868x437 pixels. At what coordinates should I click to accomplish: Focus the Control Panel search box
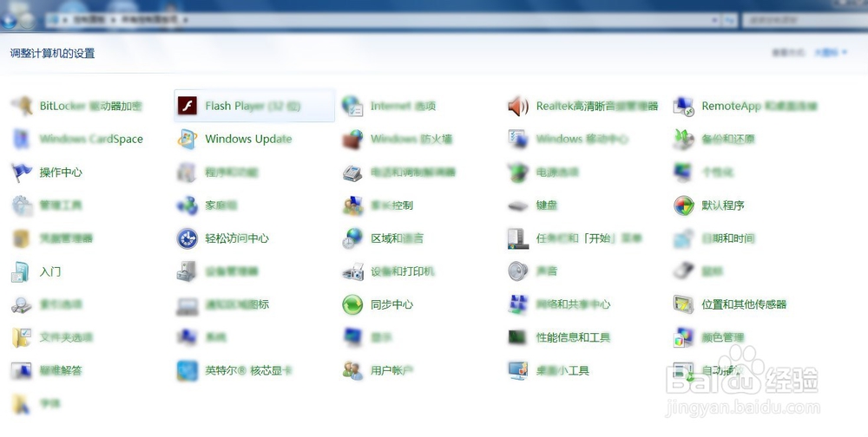coord(805,20)
